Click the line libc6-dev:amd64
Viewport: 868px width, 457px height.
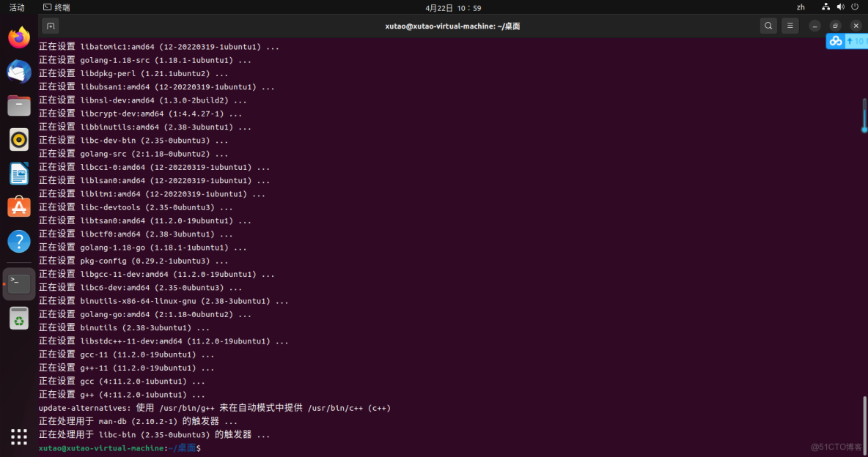pos(141,287)
